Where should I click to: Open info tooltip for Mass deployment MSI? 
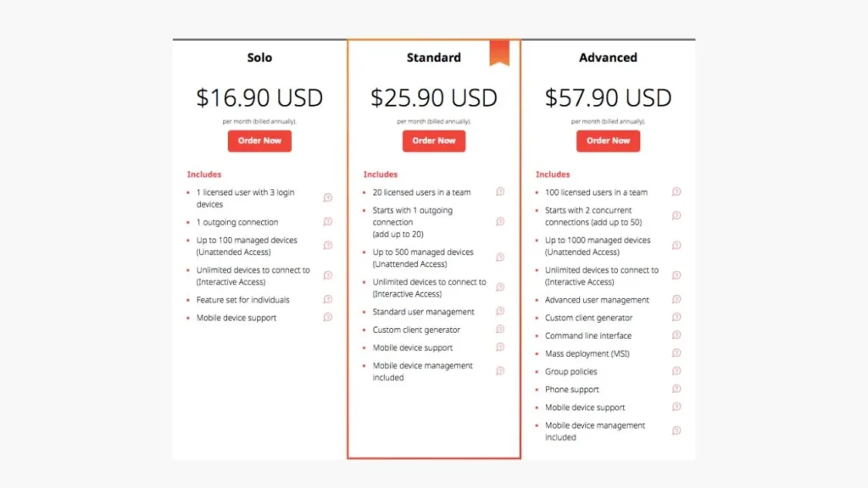tap(676, 353)
